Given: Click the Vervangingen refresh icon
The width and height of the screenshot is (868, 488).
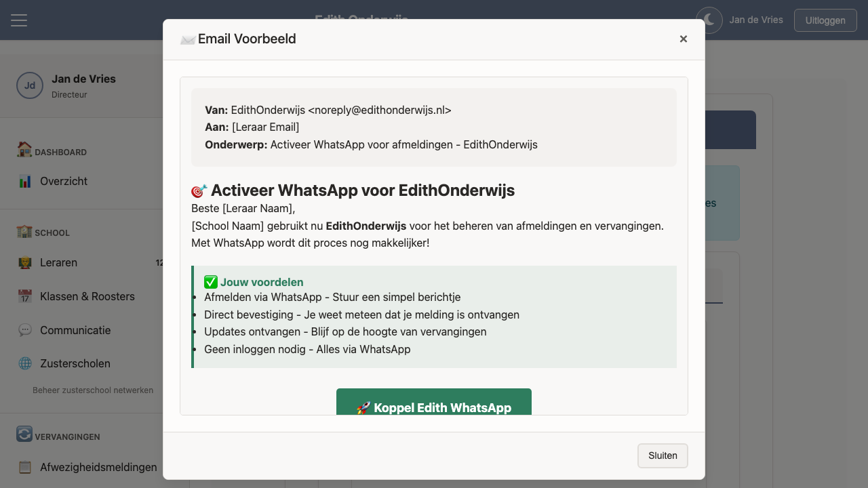Looking at the screenshot, I should tap(24, 434).
